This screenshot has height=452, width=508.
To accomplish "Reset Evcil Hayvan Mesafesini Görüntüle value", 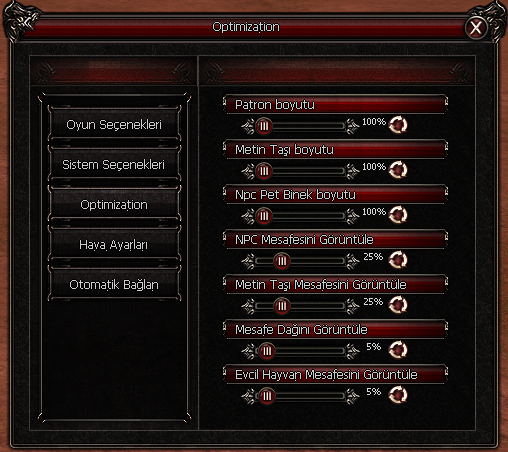I will [x=398, y=395].
